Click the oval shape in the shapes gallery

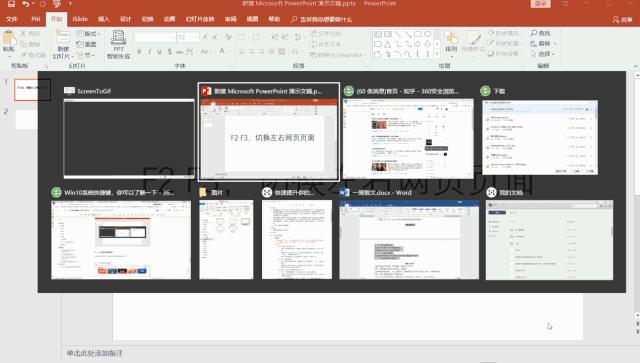tap(427, 34)
